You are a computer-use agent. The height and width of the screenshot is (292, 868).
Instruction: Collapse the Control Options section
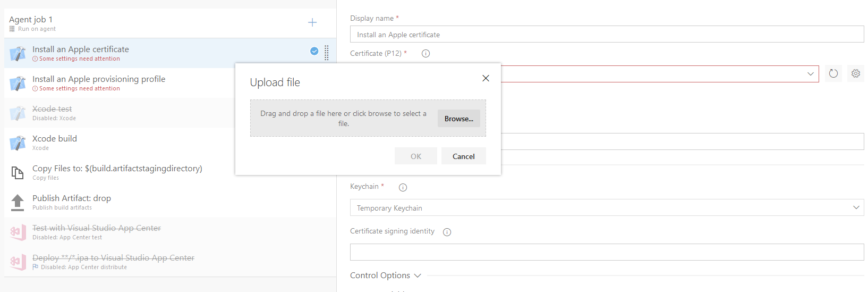point(418,276)
